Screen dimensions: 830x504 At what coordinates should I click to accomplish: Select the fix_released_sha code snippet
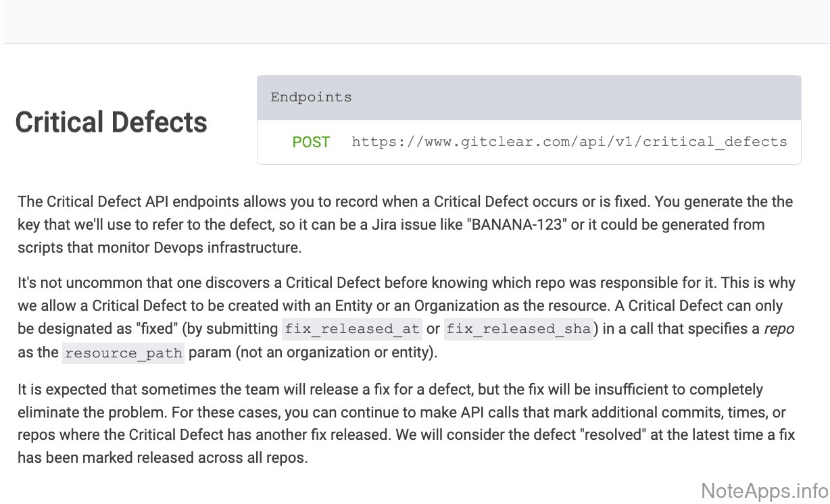click(x=518, y=330)
